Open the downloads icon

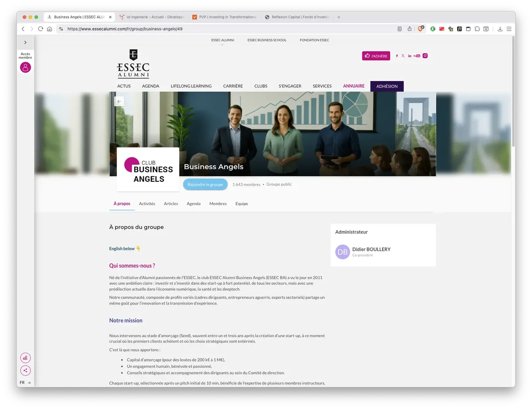click(500, 29)
